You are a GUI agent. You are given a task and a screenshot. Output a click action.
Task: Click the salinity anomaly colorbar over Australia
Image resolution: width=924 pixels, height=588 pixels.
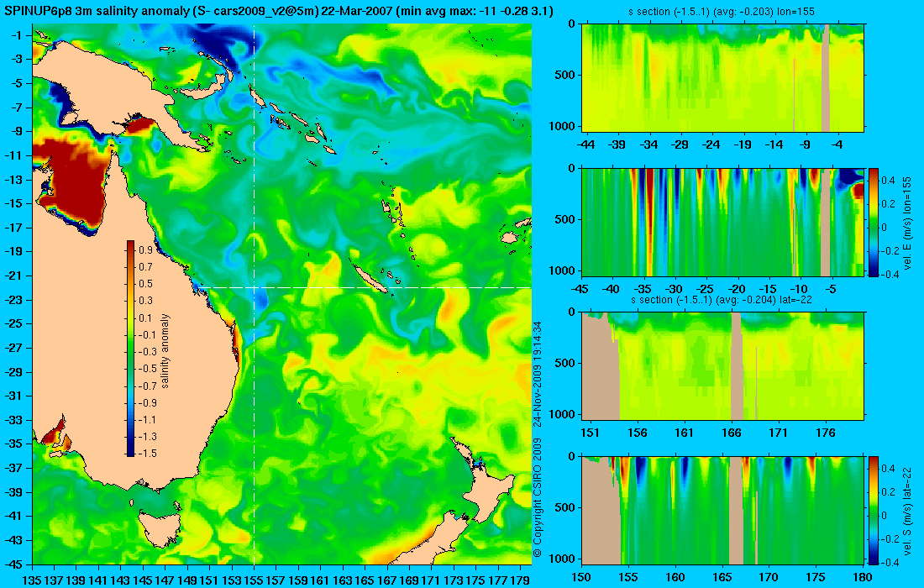click(x=130, y=349)
